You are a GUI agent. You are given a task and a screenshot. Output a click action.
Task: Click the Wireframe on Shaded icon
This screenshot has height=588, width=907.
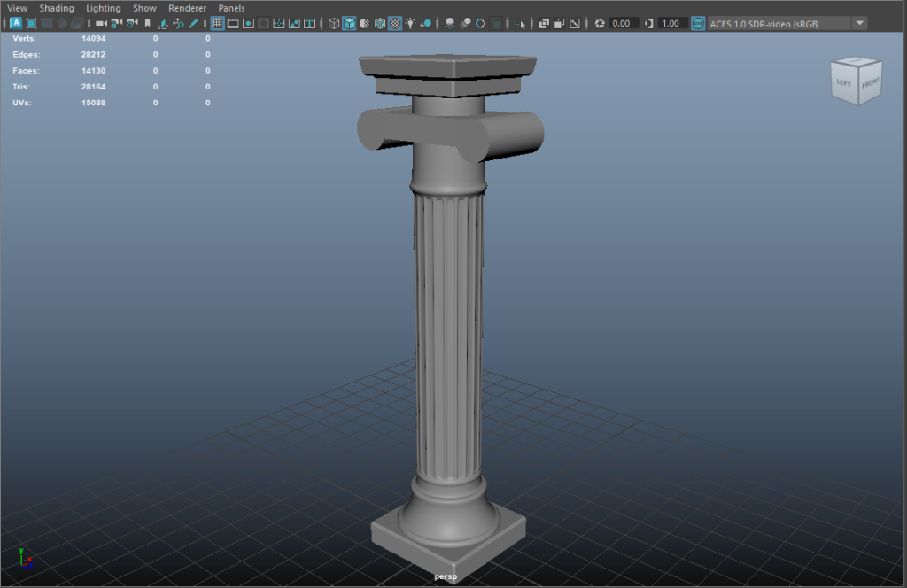(379, 23)
